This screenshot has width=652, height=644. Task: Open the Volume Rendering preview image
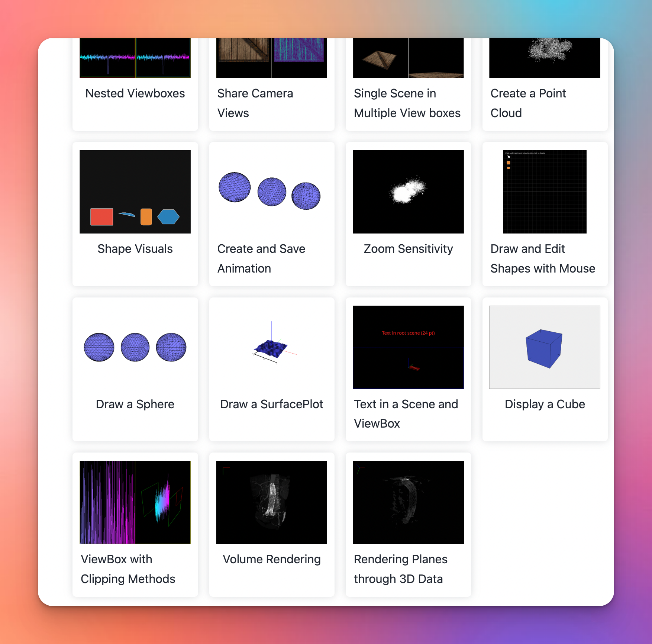[x=271, y=502]
